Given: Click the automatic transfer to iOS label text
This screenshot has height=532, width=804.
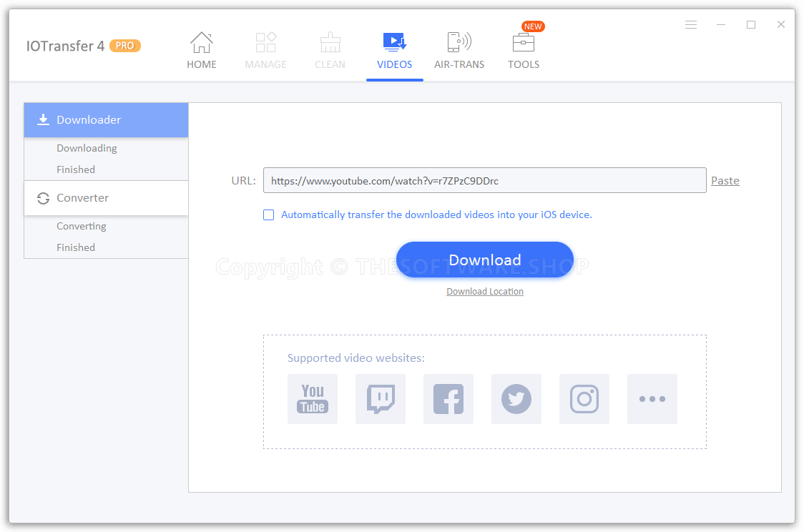Looking at the screenshot, I should 436,215.
